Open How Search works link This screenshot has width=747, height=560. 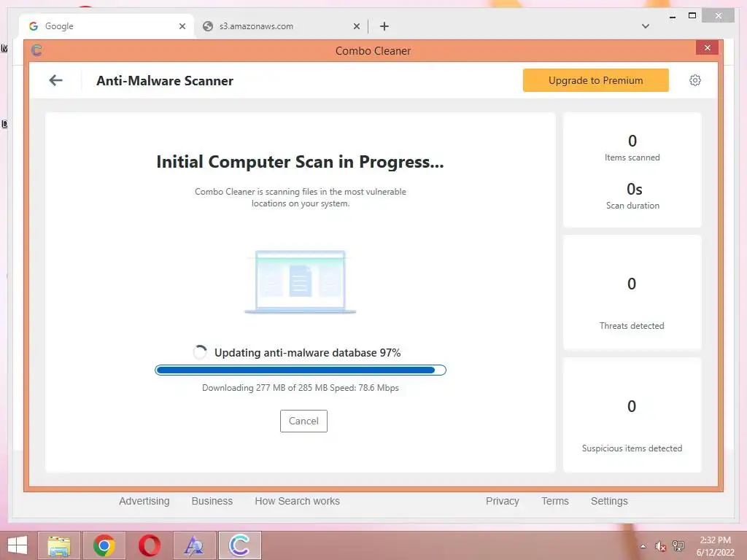[x=298, y=501]
